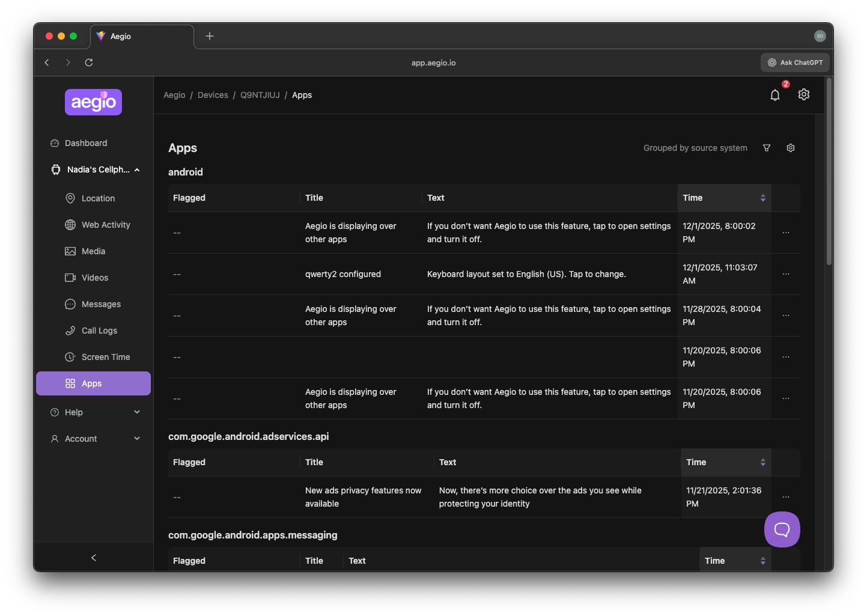View the Media section
The height and width of the screenshot is (616, 867).
[x=92, y=251]
